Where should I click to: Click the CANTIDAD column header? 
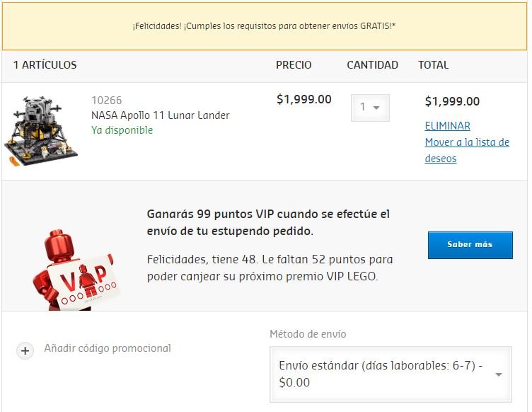373,65
